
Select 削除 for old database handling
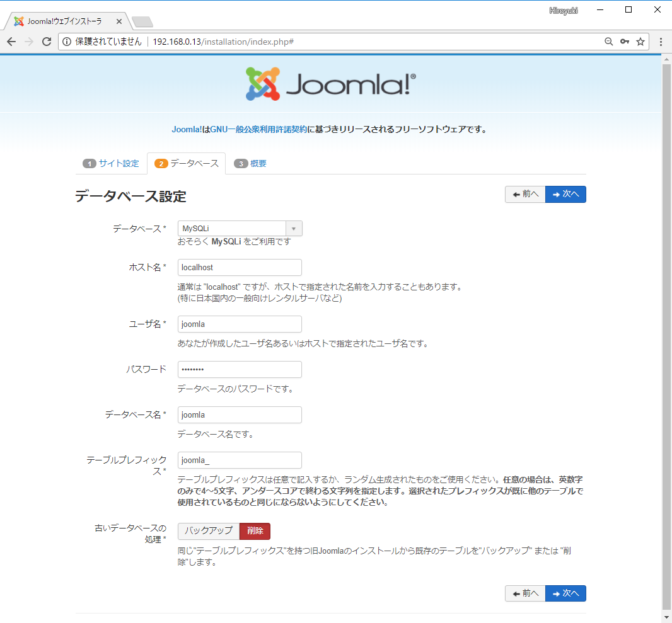tap(255, 531)
